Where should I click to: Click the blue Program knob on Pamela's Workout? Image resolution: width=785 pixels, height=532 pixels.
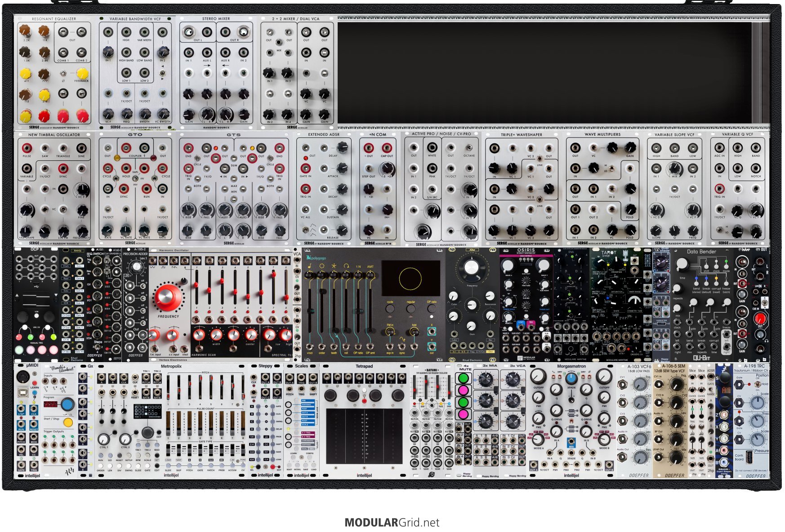(x=67, y=404)
